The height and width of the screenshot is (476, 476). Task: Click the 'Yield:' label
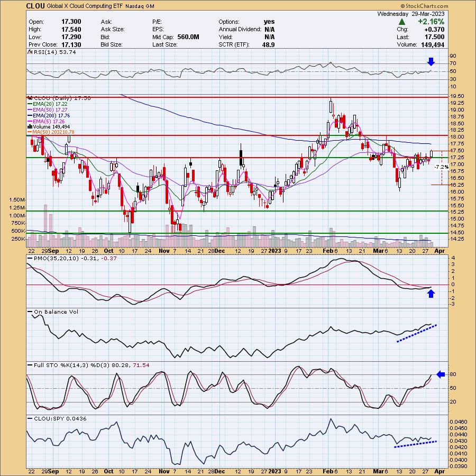(x=225, y=37)
